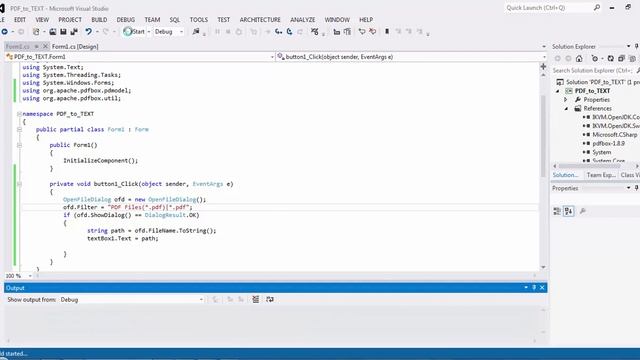Open the button1_Click member dropdown
Screen dimensions: 640x360
411,57
